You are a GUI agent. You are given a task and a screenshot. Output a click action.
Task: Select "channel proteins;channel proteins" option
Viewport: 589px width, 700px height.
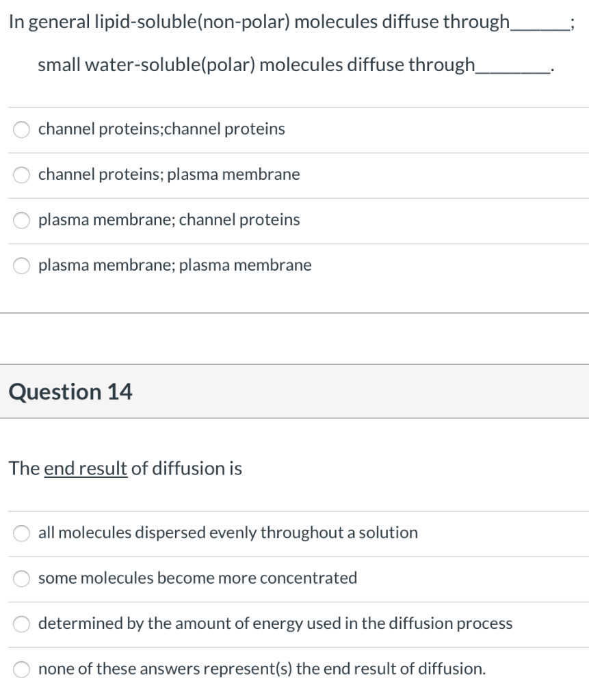click(162, 129)
